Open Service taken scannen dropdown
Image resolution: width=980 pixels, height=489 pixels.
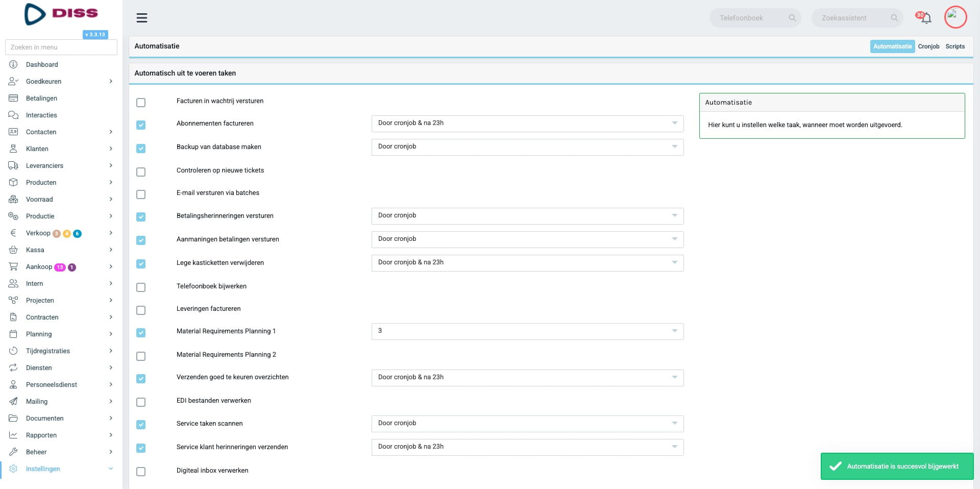pyautogui.click(x=527, y=424)
